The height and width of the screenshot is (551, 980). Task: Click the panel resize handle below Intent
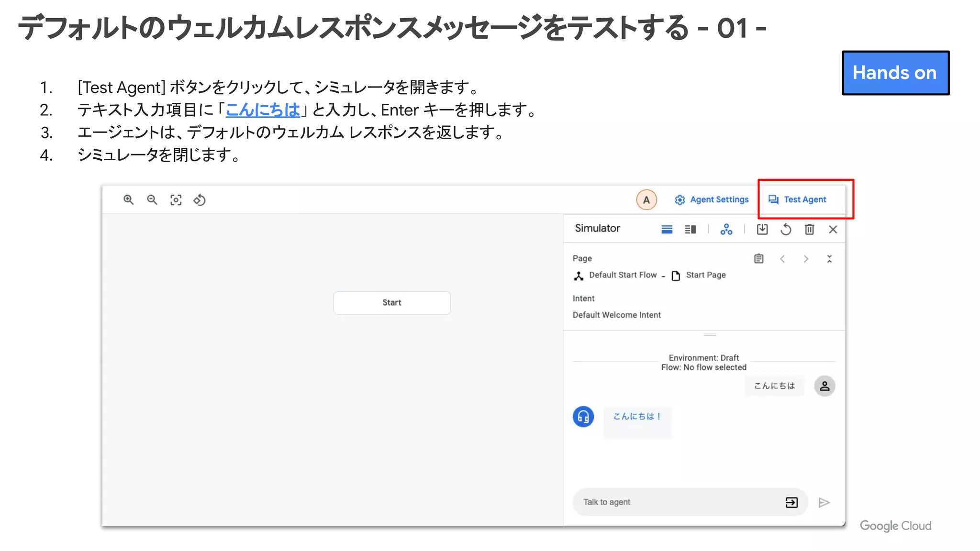coord(710,335)
